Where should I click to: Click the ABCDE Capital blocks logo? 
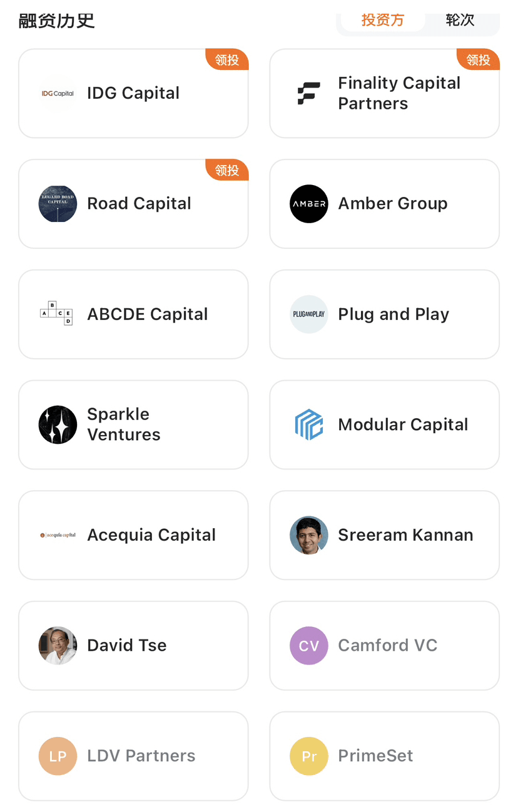pyautogui.click(x=58, y=314)
